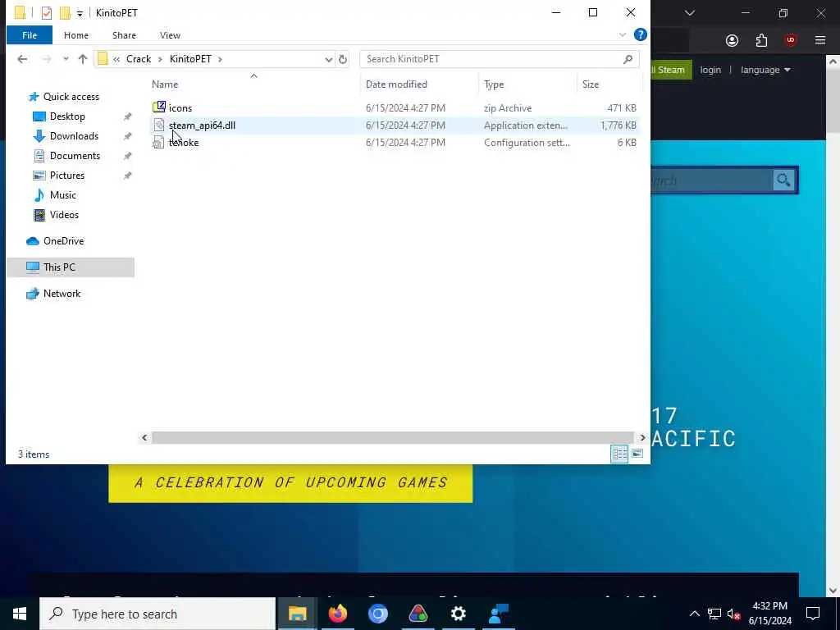Viewport: 840px width, 630px height.
Task: Click the Install Steam button
Action: click(671, 70)
